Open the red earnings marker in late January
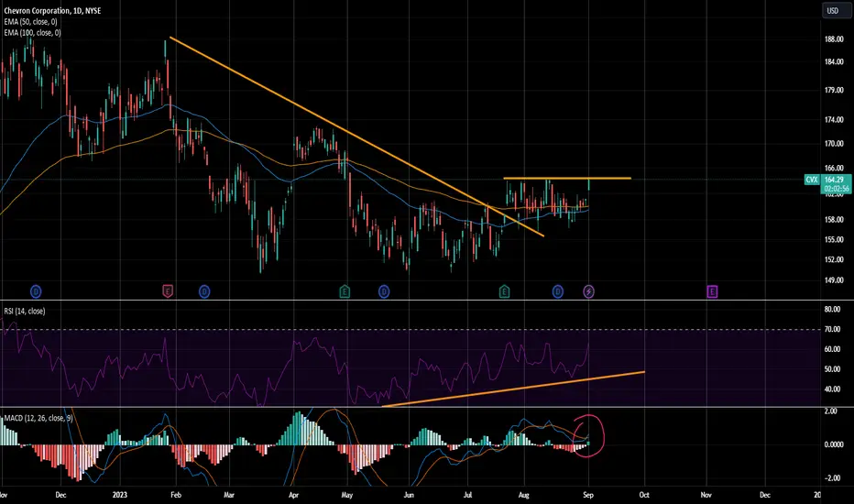The height and width of the screenshot is (504, 854). 168,291
